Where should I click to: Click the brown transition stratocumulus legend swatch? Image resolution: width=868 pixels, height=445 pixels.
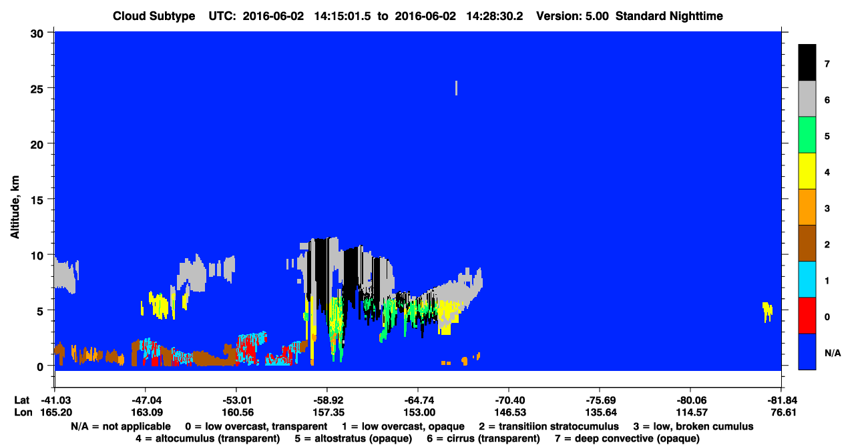pos(807,244)
